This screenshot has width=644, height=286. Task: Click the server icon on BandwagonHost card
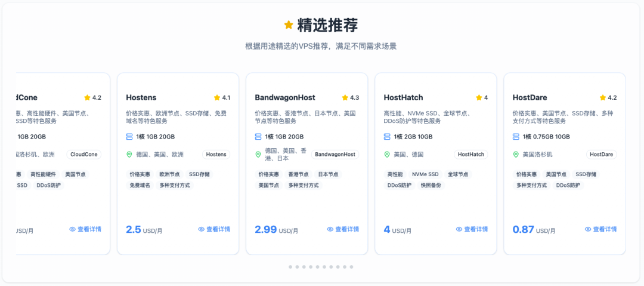pyautogui.click(x=258, y=136)
